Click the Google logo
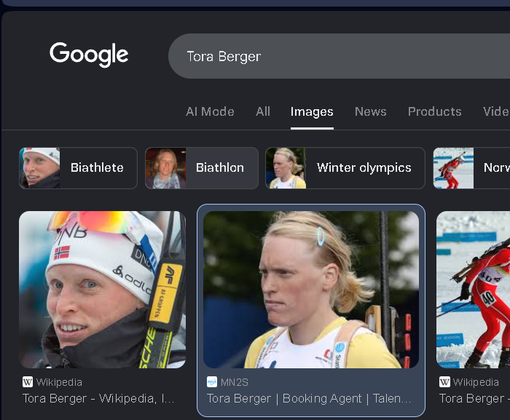 (x=89, y=55)
